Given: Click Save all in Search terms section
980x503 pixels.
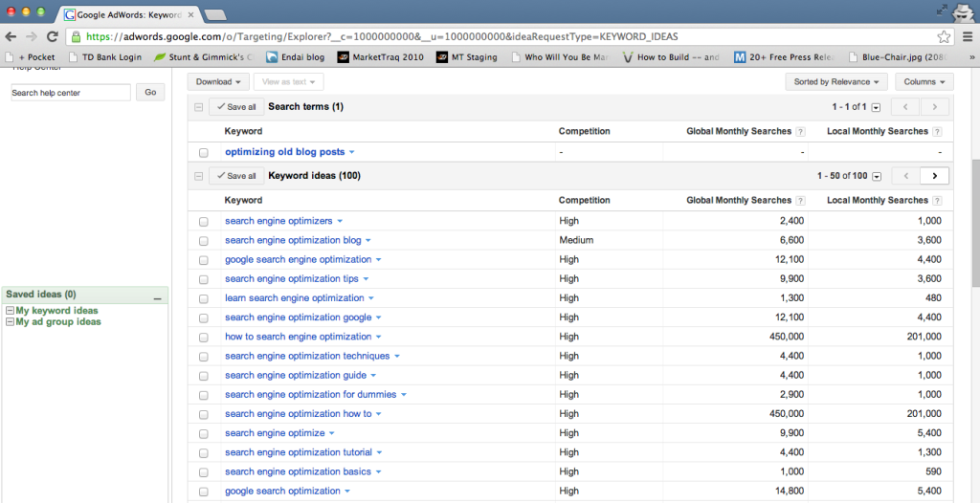Looking at the screenshot, I should point(236,107).
